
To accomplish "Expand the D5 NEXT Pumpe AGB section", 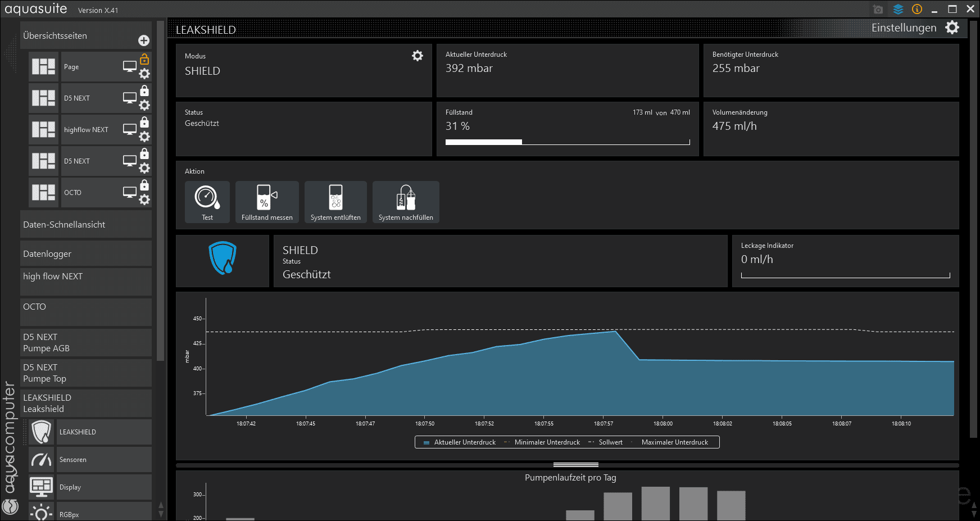I will 86,342.
